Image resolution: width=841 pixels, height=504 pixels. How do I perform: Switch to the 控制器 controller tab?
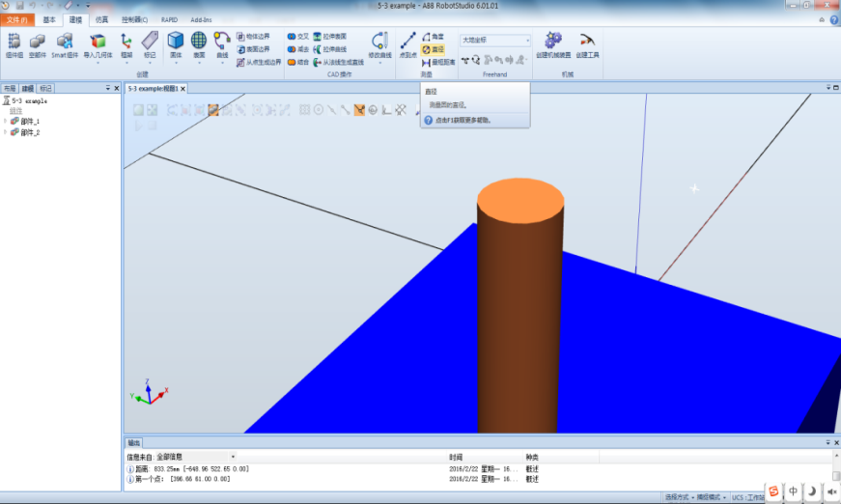coord(134,20)
